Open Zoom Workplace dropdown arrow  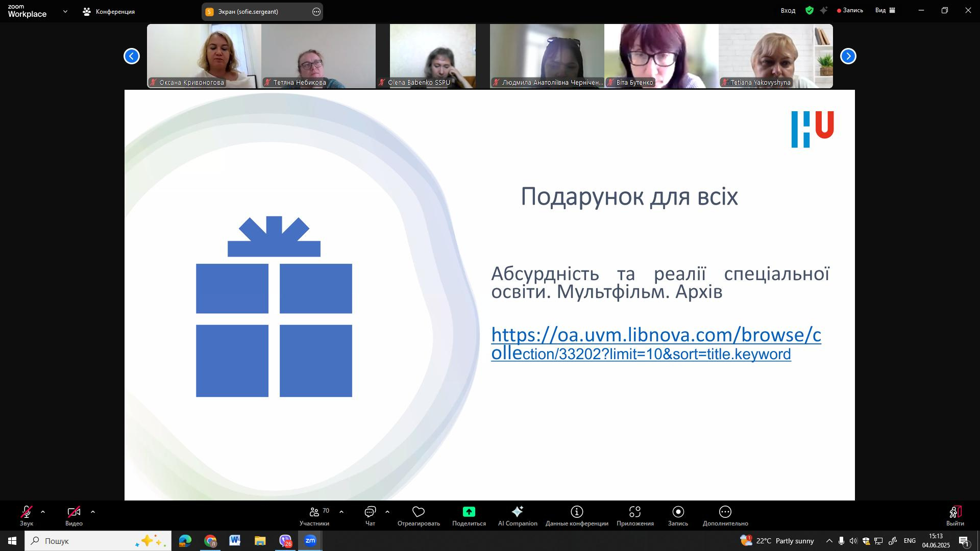pos(65,11)
